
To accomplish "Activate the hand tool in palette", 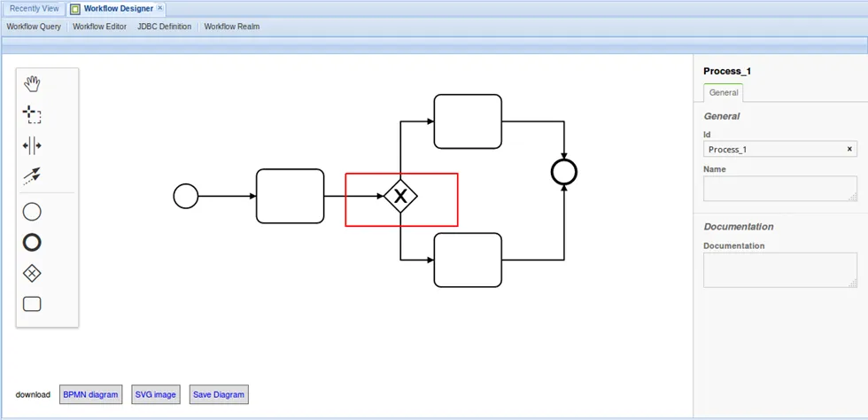I will coord(32,84).
